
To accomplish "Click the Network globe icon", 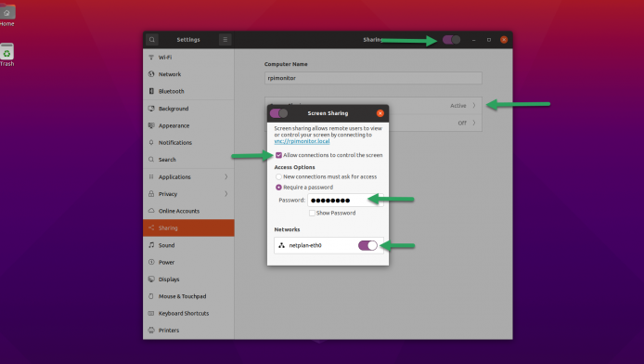I will (x=151, y=74).
